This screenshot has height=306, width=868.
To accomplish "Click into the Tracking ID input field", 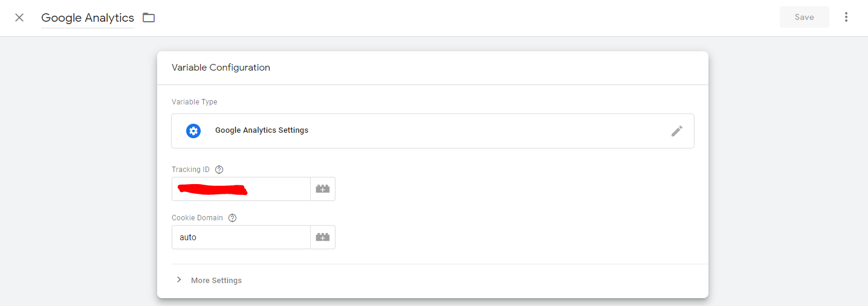I will 241,189.
